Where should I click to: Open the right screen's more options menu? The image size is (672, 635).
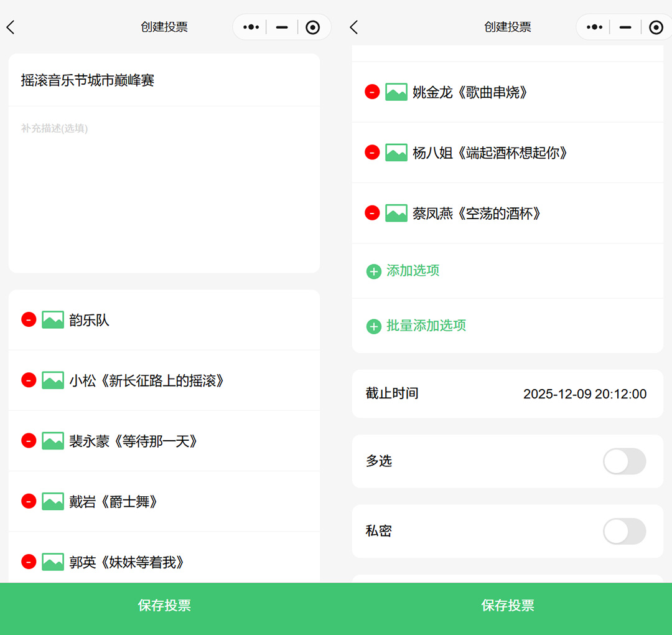[x=594, y=27]
